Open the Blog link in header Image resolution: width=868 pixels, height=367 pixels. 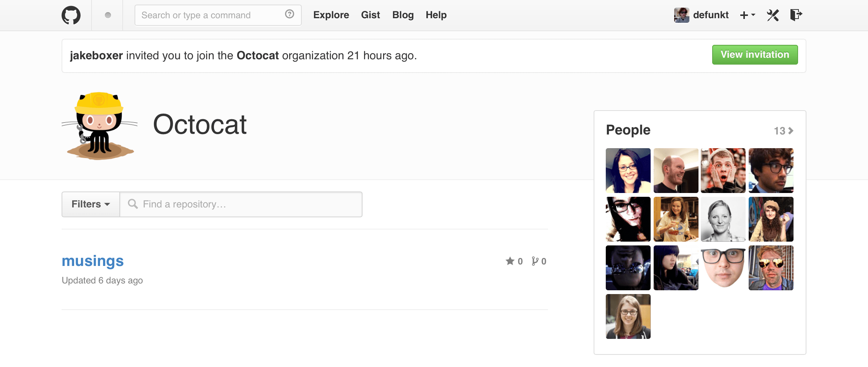(403, 15)
